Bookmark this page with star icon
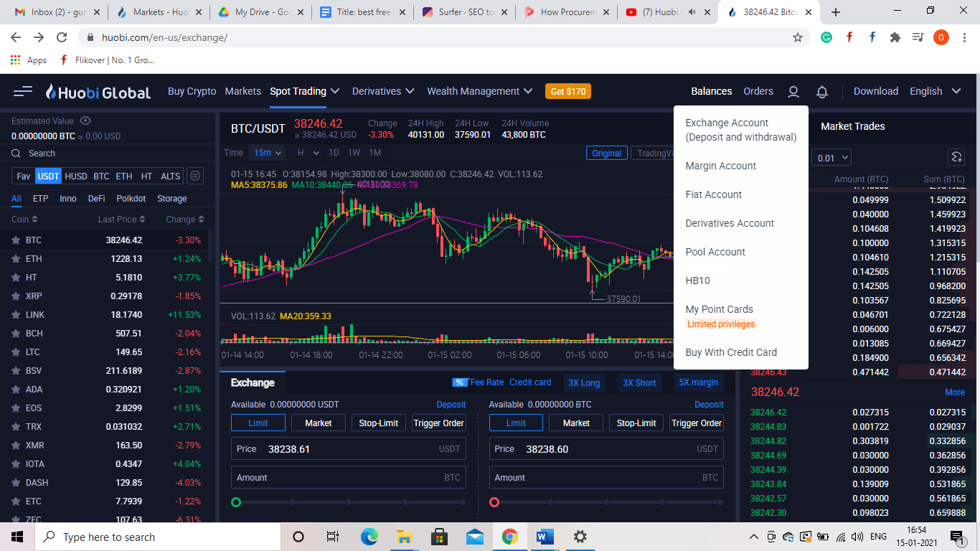The image size is (980, 551). coord(798,37)
